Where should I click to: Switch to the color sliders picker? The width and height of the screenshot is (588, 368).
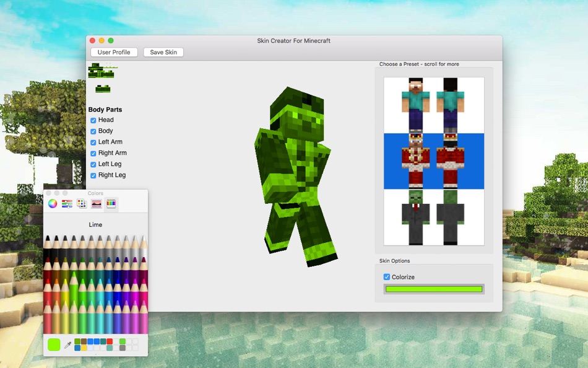point(67,204)
